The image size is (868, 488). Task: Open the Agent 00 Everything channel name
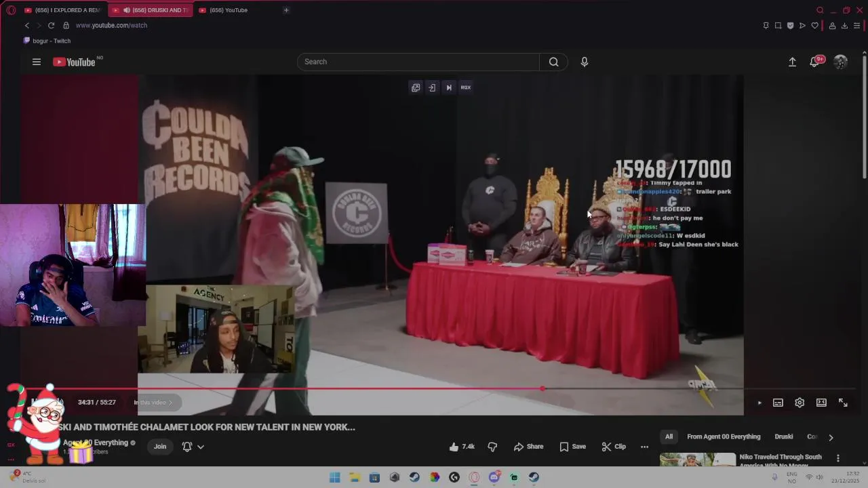[95, 443]
